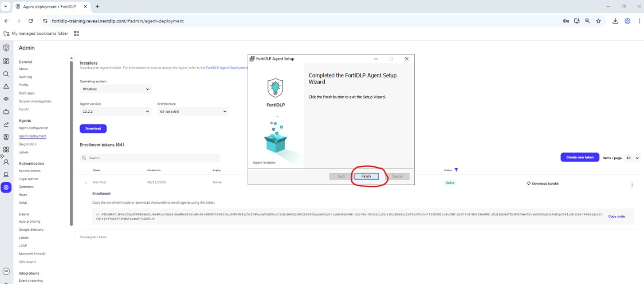644x284 pixels.
Task: Open SAML settings
Action: pos(23,203)
